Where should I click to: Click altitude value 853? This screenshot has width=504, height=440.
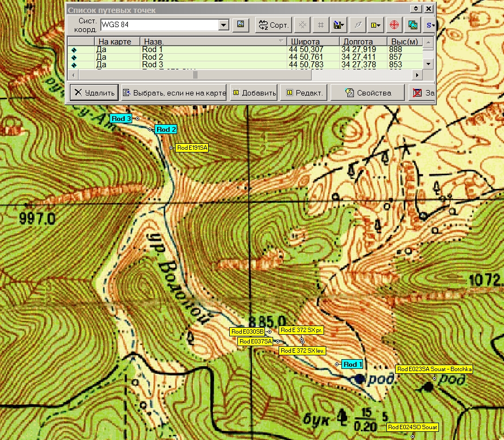(x=396, y=65)
